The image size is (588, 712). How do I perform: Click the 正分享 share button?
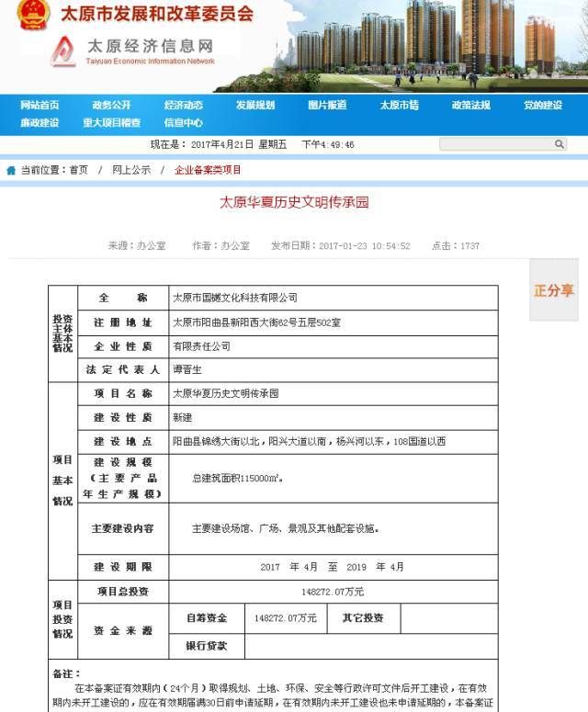pyautogui.click(x=554, y=290)
